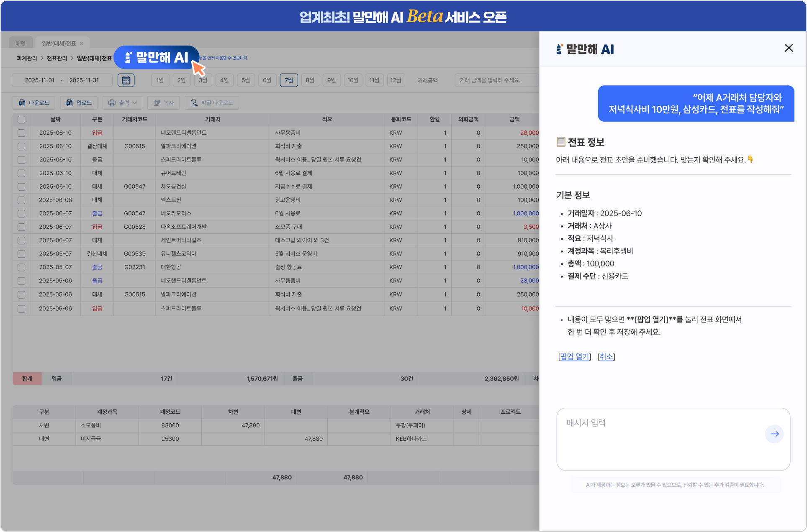The image size is (807, 532).
Task: Click the 합계 summary label
Action: [x=27, y=379]
